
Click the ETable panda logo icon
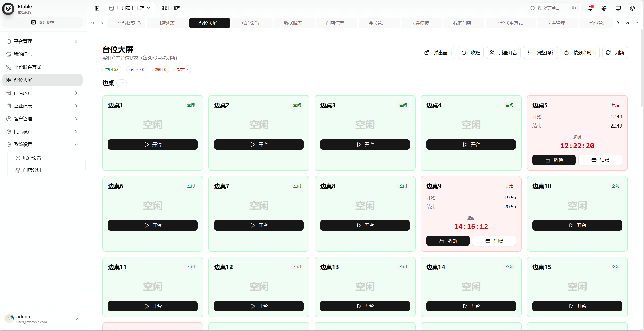coord(8,9)
